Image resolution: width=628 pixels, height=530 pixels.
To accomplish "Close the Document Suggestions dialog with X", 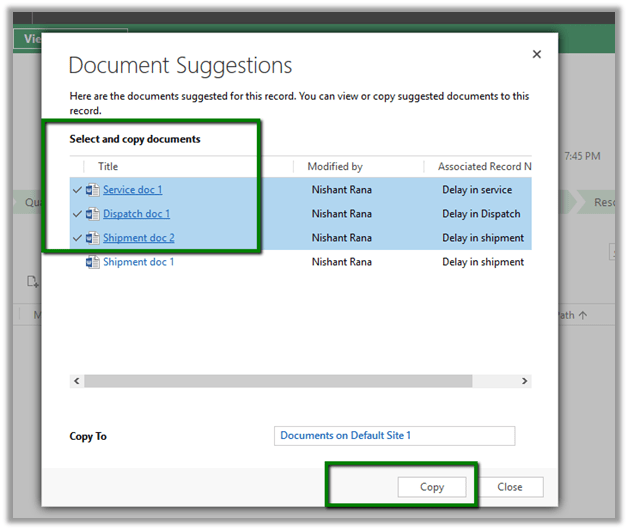I will tap(536, 55).
